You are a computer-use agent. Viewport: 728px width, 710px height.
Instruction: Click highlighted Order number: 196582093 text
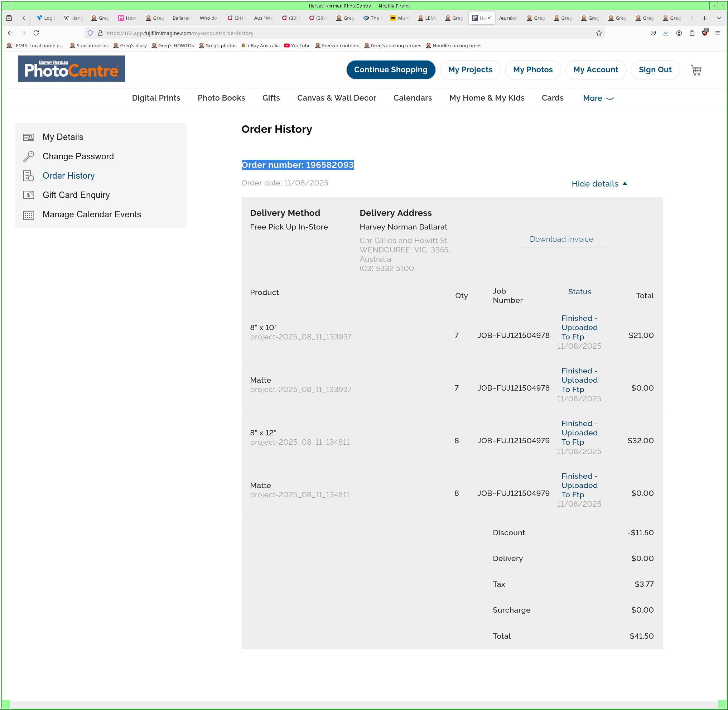pos(297,165)
